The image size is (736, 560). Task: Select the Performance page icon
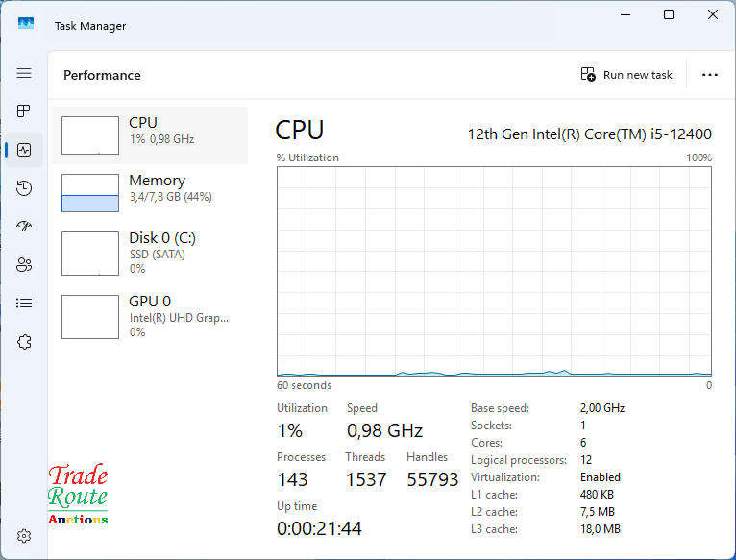point(24,150)
